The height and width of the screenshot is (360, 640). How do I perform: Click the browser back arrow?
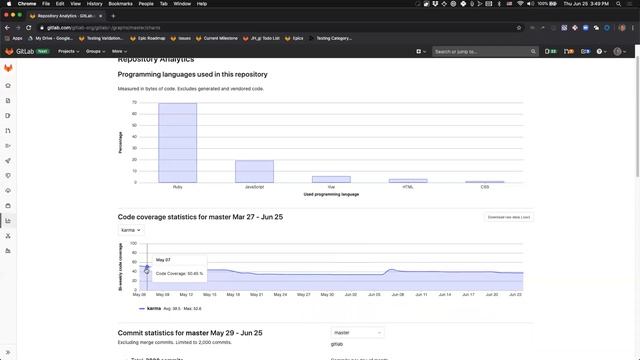(7, 28)
